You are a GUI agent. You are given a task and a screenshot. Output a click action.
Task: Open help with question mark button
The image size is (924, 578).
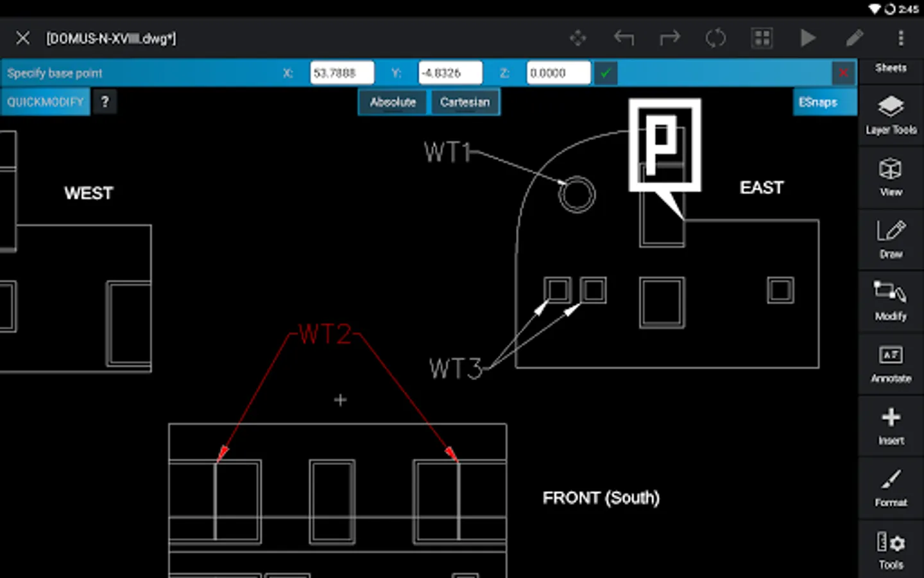click(105, 102)
